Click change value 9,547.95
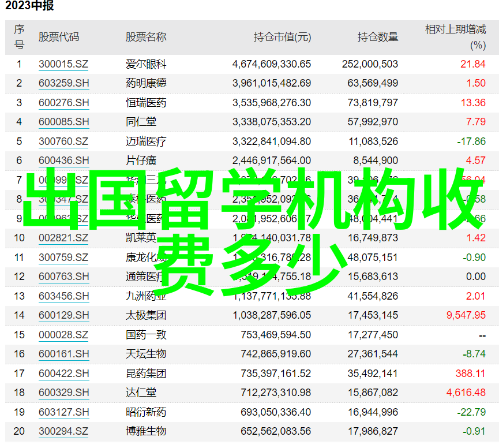 pos(466,315)
